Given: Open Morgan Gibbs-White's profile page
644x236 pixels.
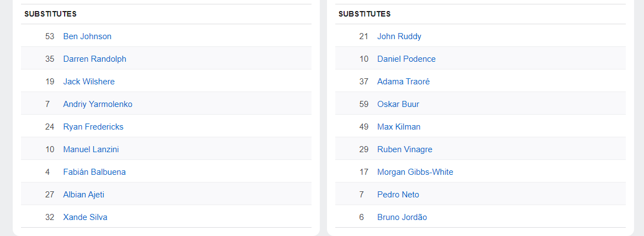Looking at the screenshot, I should pos(415,172).
